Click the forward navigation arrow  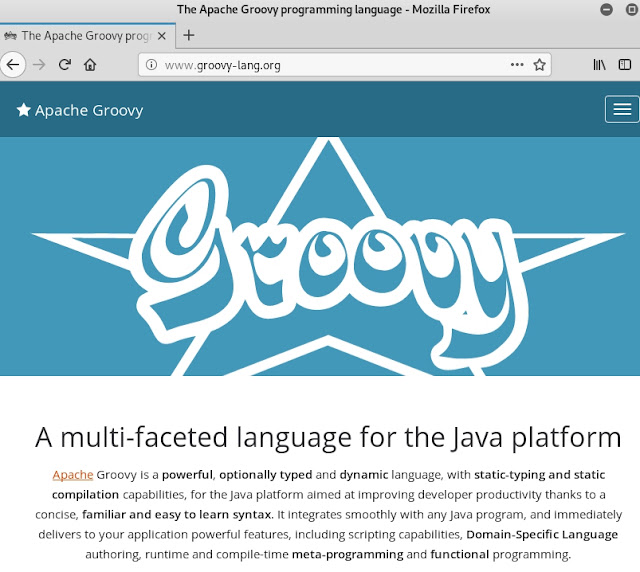[39, 65]
